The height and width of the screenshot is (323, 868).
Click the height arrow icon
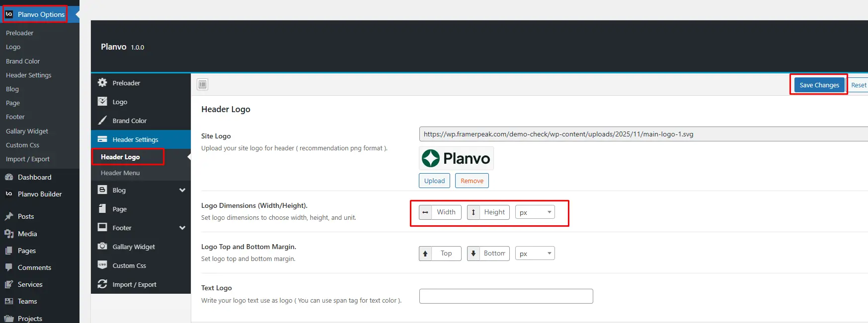[473, 212]
